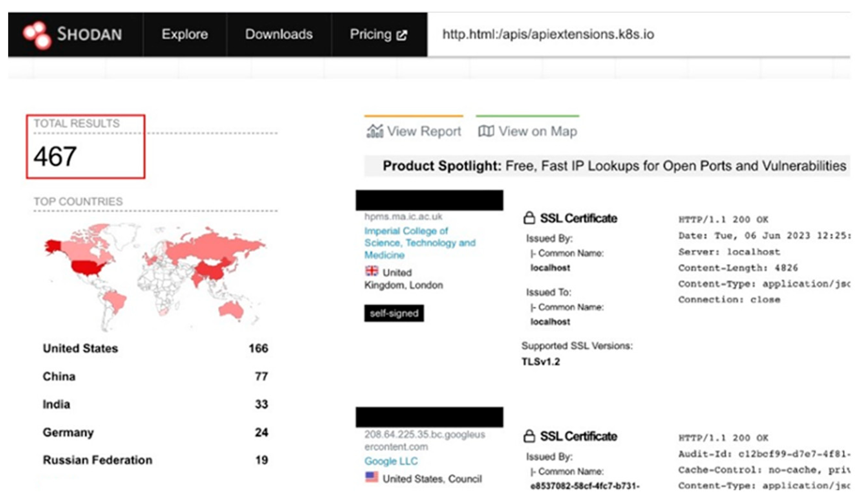Click the first SSL Certificate lock icon
This screenshot has width=868, height=500.
[x=529, y=218]
